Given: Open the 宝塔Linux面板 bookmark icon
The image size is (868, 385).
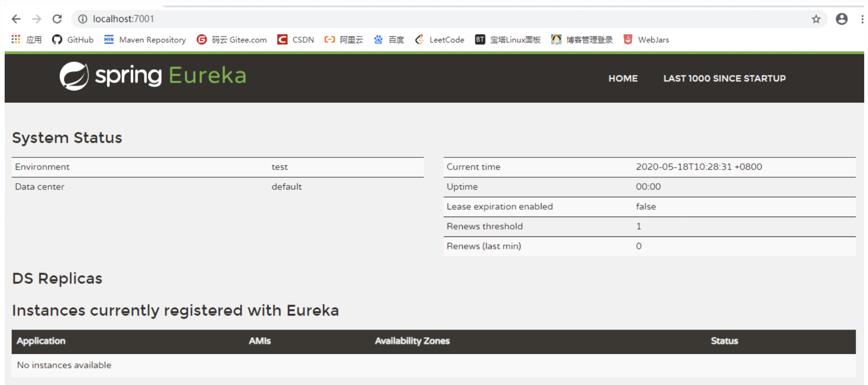Looking at the screenshot, I should pyautogui.click(x=480, y=39).
